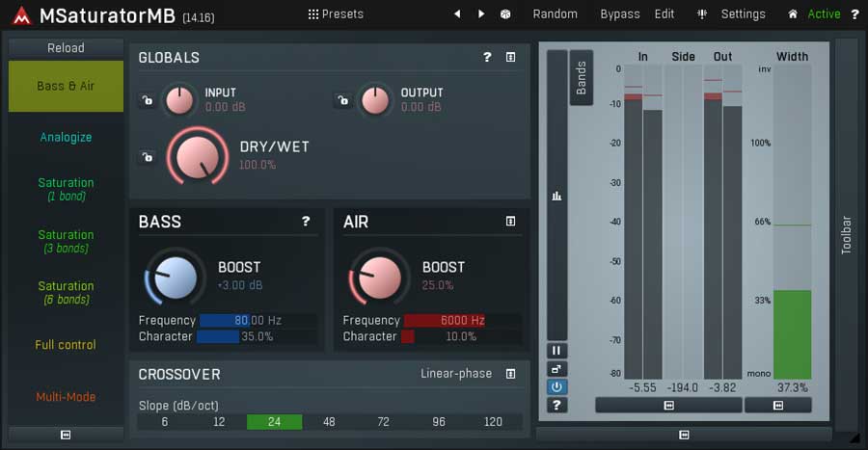The height and width of the screenshot is (450, 868).
Task: Click the Input gain knob
Action: 179,100
